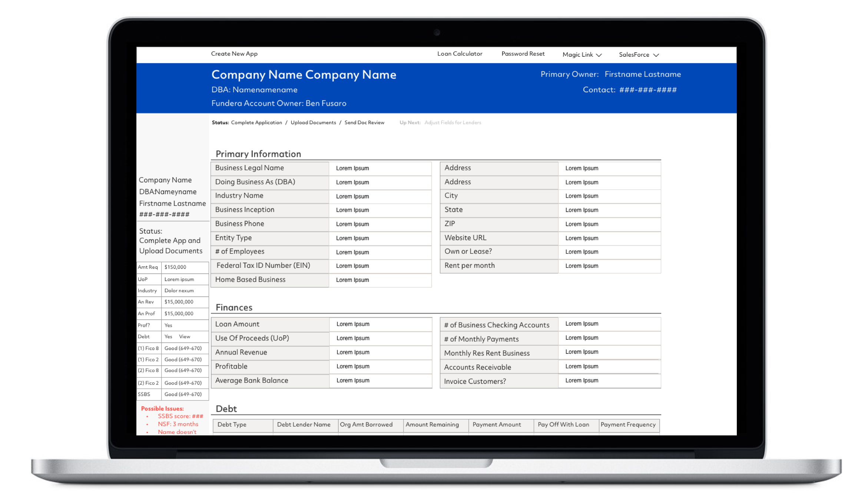This screenshot has height=494, width=868.
Task: Select the Amt Req $150,000 sidebar cell
Action: [175, 267]
